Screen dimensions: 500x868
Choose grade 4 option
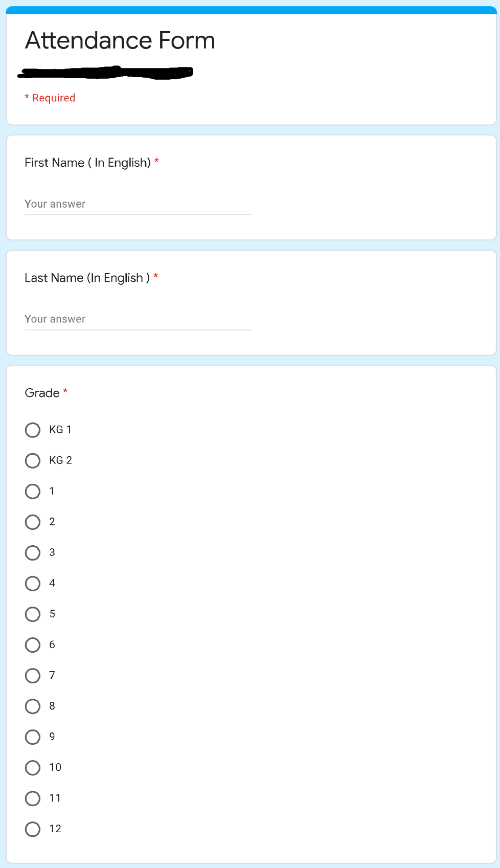(33, 583)
